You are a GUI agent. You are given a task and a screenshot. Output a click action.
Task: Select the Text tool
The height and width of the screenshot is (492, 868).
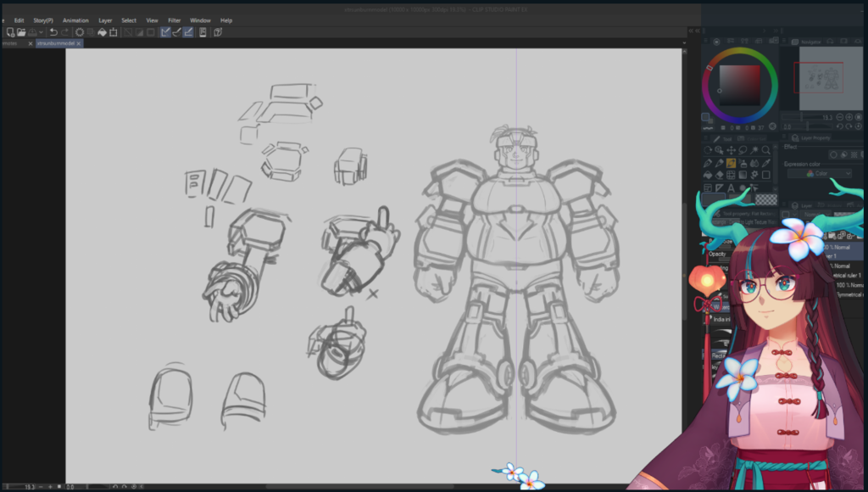click(732, 187)
